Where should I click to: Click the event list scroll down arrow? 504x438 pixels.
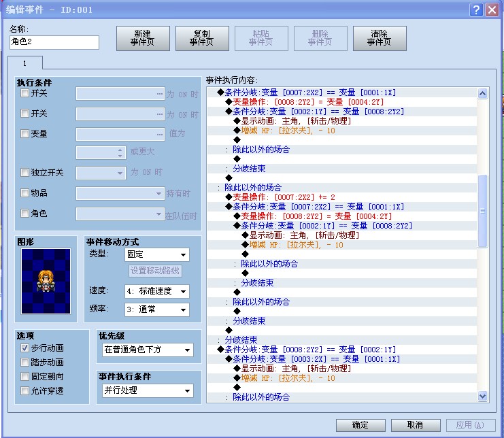(482, 396)
